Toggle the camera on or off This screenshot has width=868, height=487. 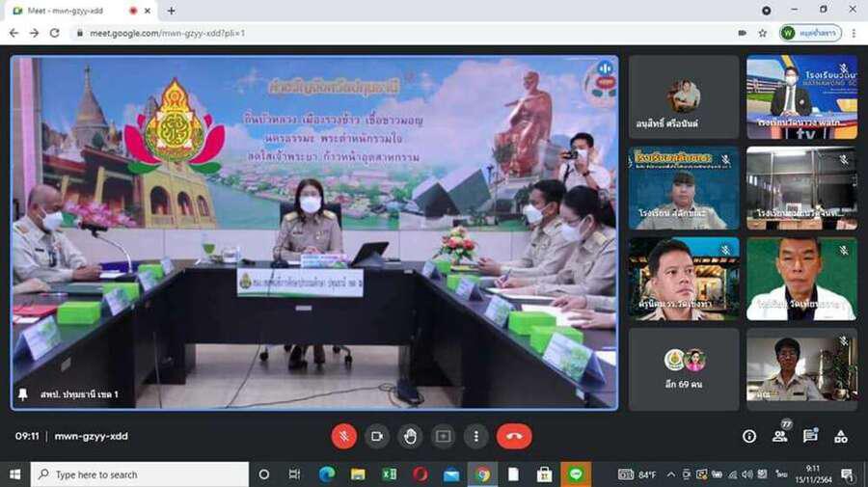377,436
